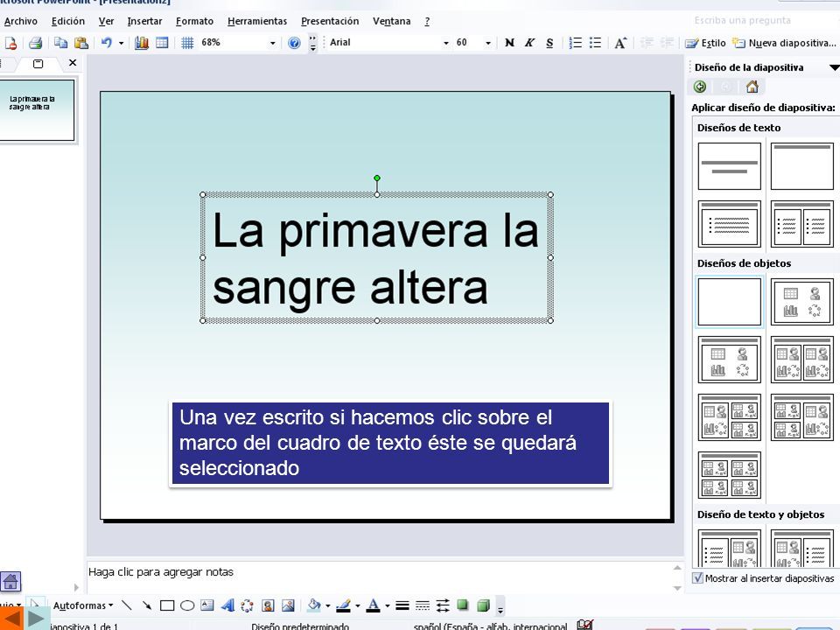The height and width of the screenshot is (630, 840).
Task: Click the numbered list icon
Action: coord(575,43)
